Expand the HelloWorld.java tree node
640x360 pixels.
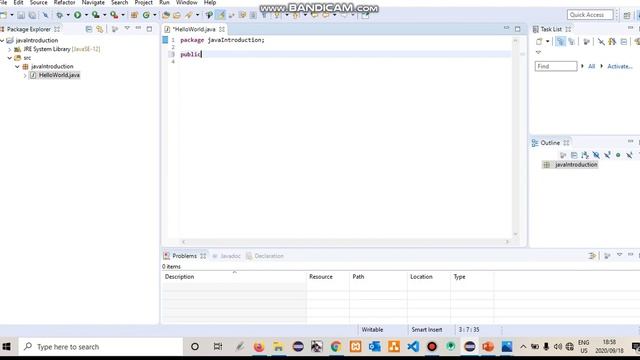coord(25,76)
